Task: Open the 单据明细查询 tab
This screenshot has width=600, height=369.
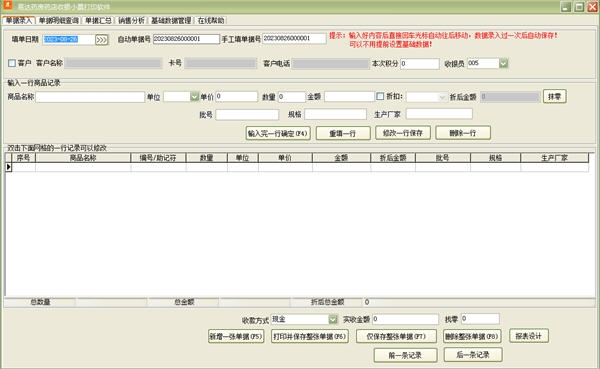Action: (x=59, y=20)
